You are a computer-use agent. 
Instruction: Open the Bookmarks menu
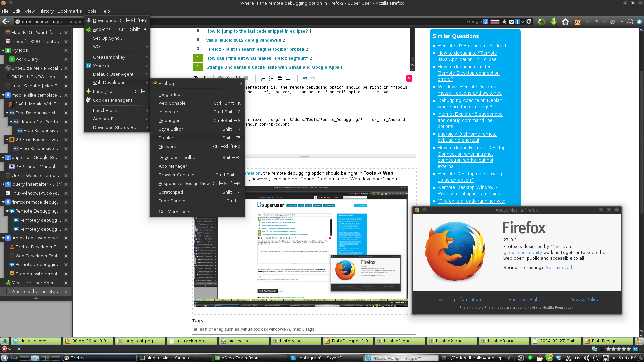69,11
